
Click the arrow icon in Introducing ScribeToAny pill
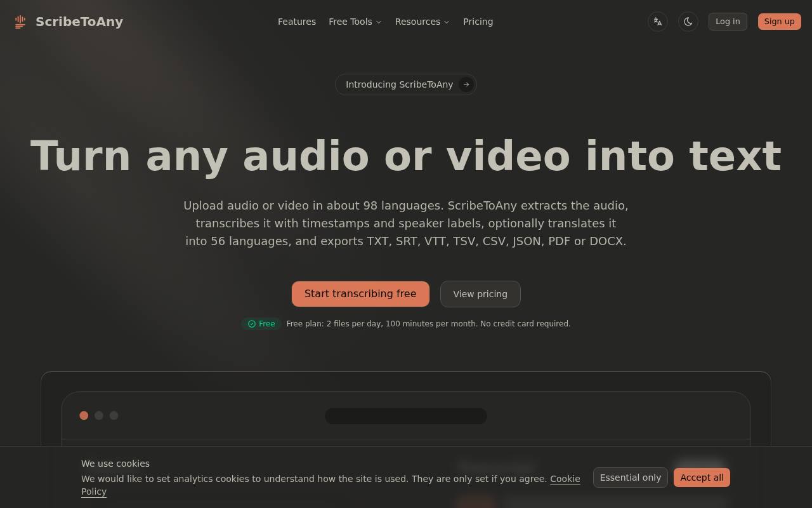(466, 84)
